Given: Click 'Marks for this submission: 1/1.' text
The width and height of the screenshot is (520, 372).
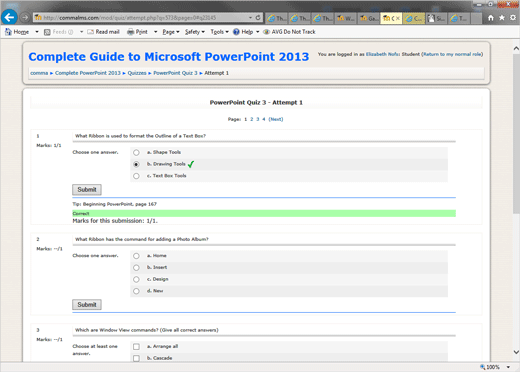Looking at the screenshot, I should pyautogui.click(x=115, y=221).
